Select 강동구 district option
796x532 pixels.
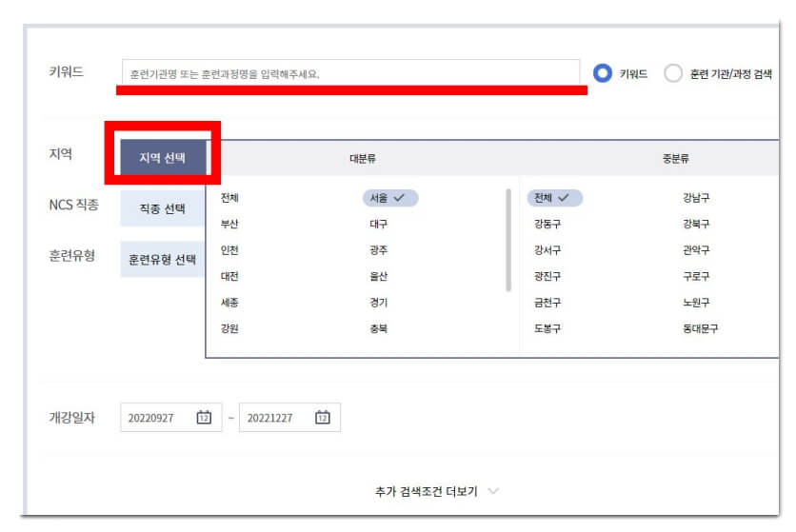pyautogui.click(x=547, y=224)
